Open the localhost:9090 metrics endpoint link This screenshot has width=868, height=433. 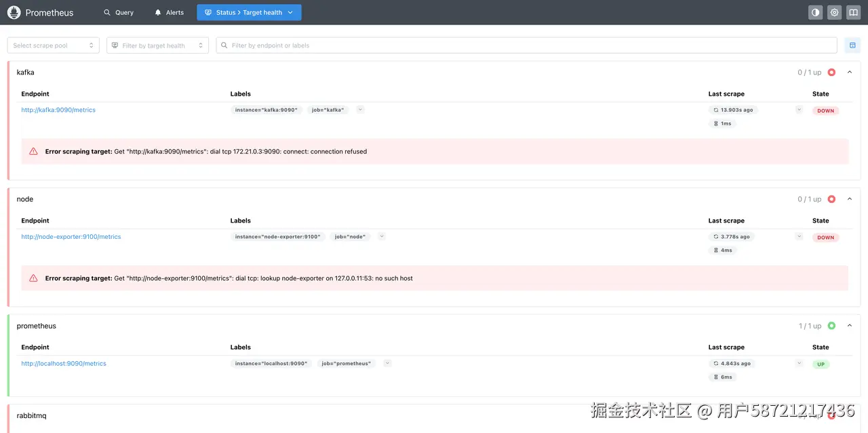pos(64,364)
